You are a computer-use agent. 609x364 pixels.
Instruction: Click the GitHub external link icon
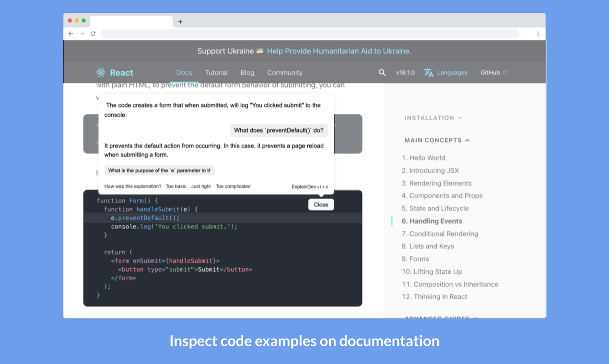[x=505, y=72]
